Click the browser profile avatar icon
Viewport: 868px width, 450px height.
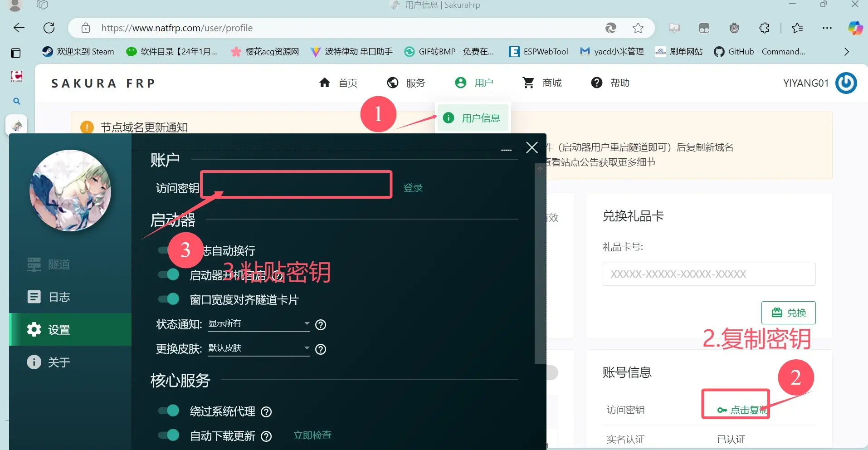point(15,5)
